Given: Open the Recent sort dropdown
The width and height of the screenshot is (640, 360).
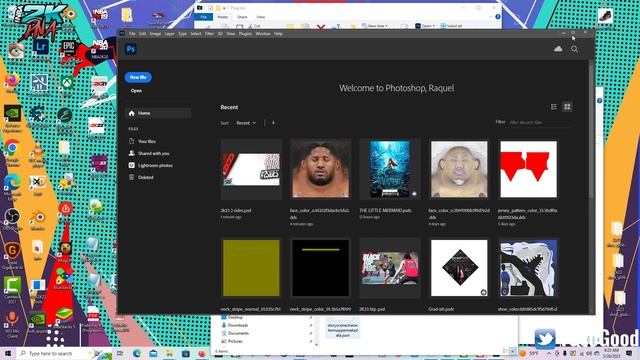Looking at the screenshot, I should (246, 122).
